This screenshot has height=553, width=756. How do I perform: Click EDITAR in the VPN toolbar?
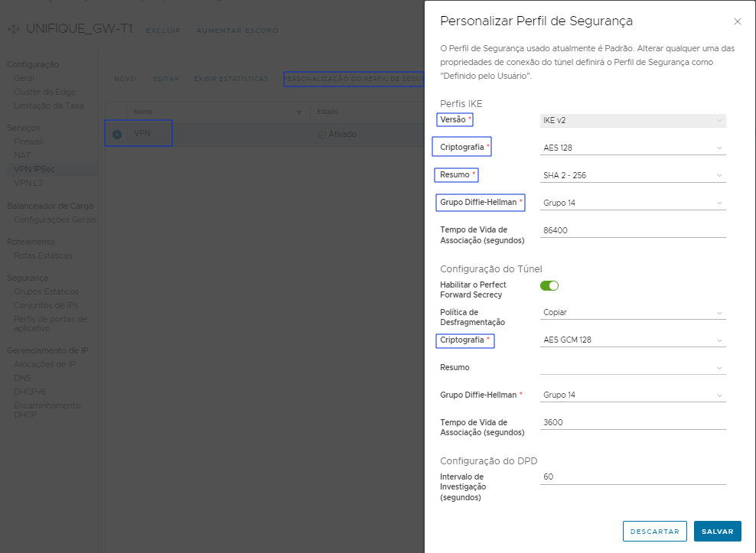[166, 79]
